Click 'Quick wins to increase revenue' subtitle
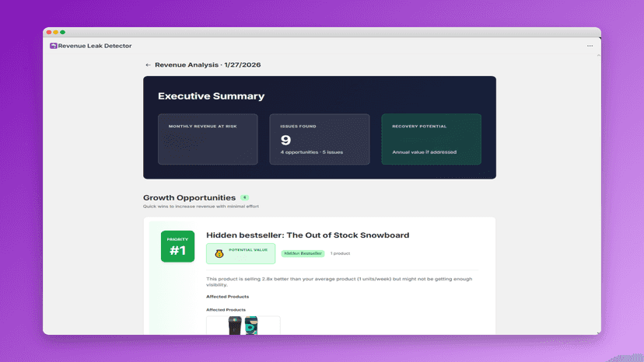644x362 pixels. [201, 207]
